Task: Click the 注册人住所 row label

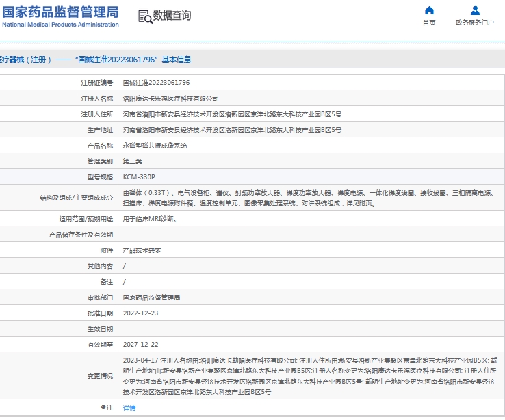Action: coord(97,114)
